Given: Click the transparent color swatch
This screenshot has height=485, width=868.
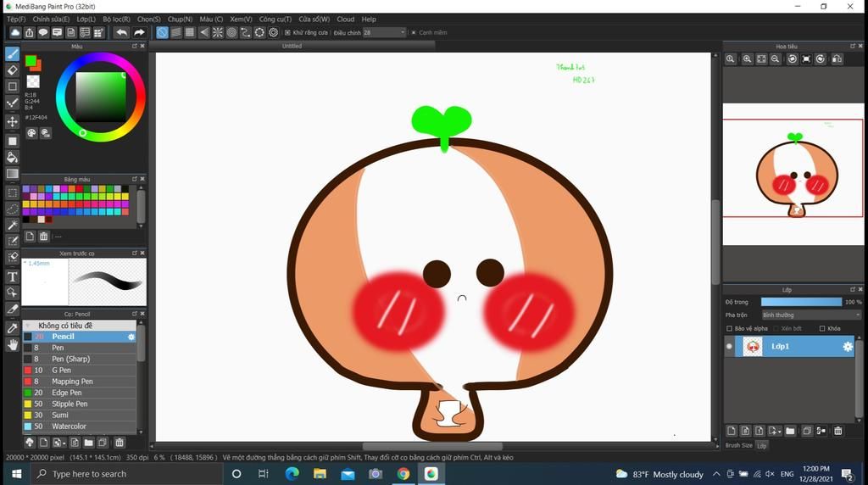Looking at the screenshot, I should pos(33,82).
